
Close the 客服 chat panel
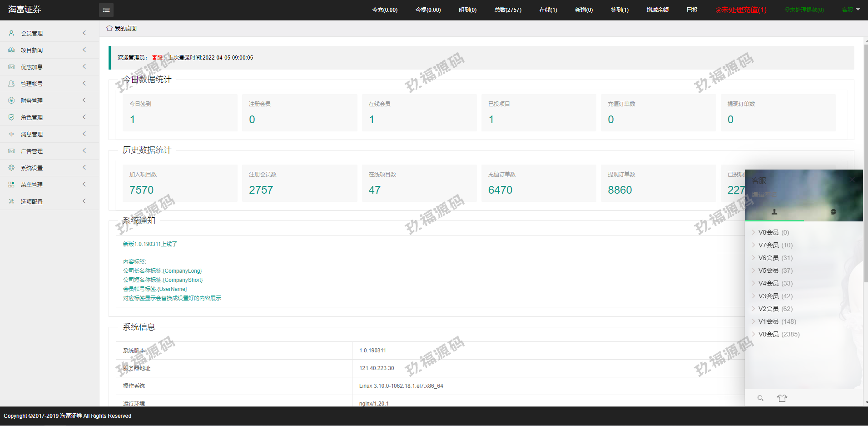tap(853, 180)
